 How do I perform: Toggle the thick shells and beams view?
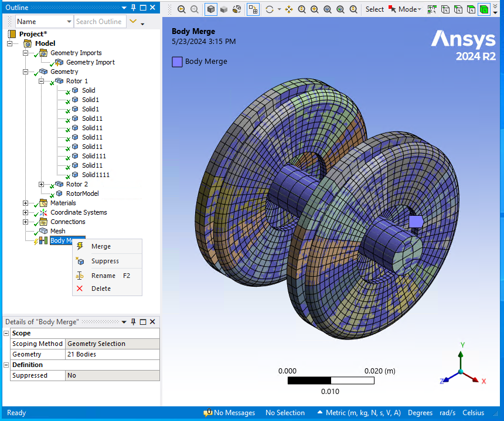click(x=237, y=9)
